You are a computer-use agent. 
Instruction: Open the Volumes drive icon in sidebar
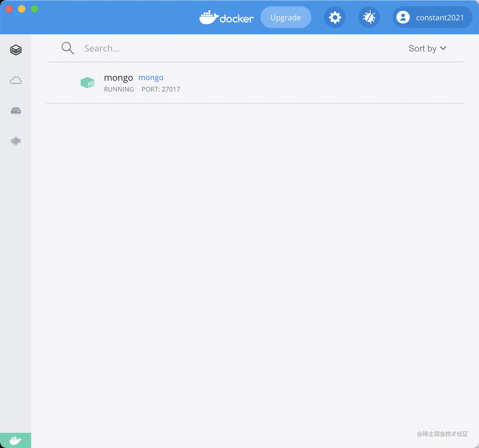(16, 111)
